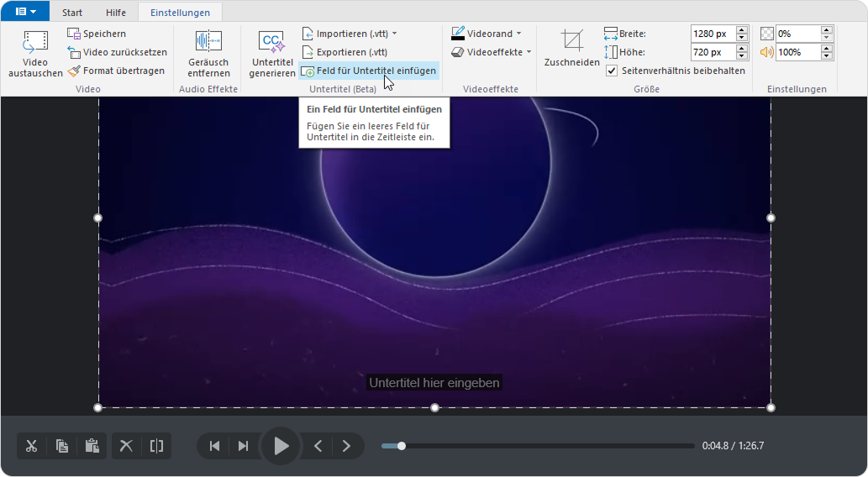Expand the Videoeffekte dropdown arrow

pos(529,52)
